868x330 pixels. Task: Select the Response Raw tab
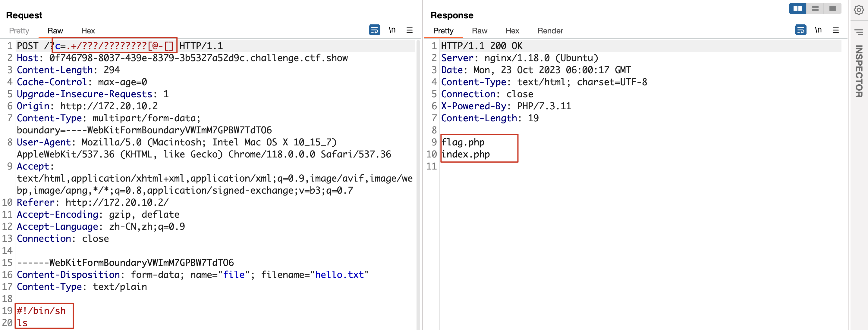click(480, 31)
